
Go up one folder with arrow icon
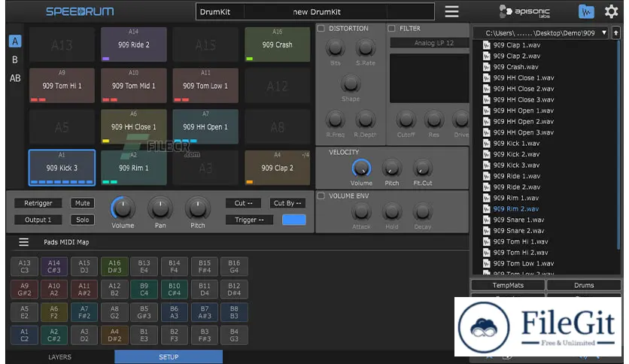615,33
